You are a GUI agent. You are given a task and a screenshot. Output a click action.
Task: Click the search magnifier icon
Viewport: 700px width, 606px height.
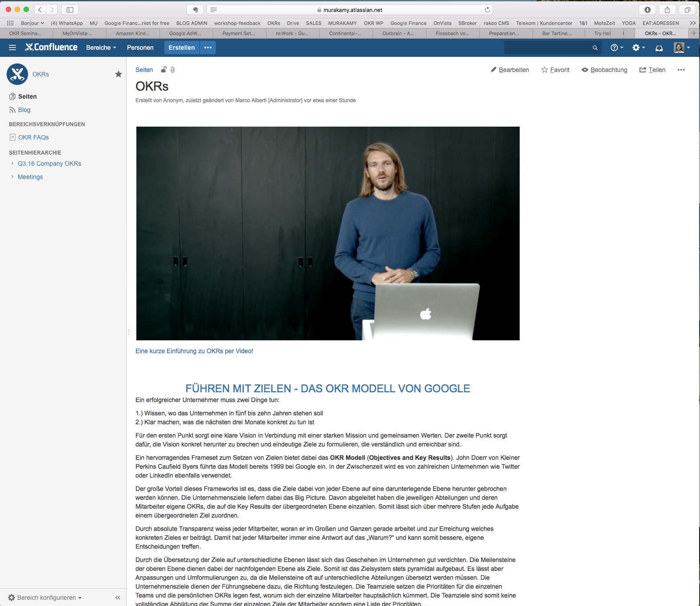pos(595,48)
